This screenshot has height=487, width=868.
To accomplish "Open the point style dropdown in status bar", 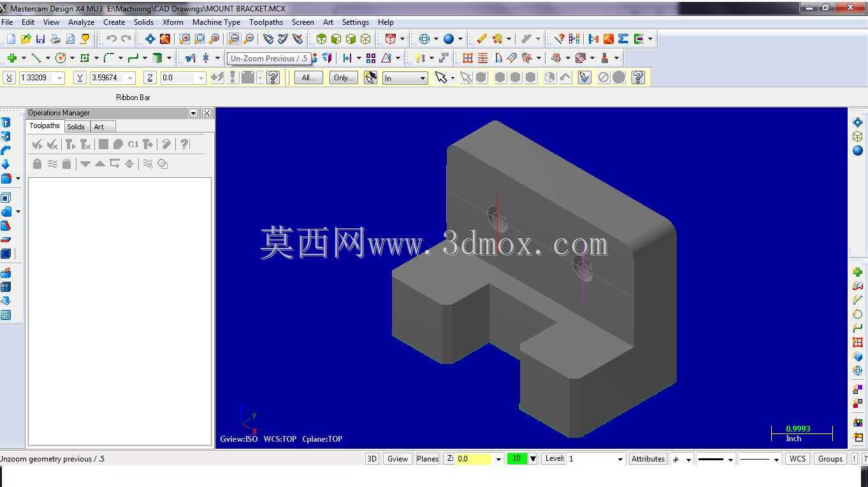I will coord(688,459).
